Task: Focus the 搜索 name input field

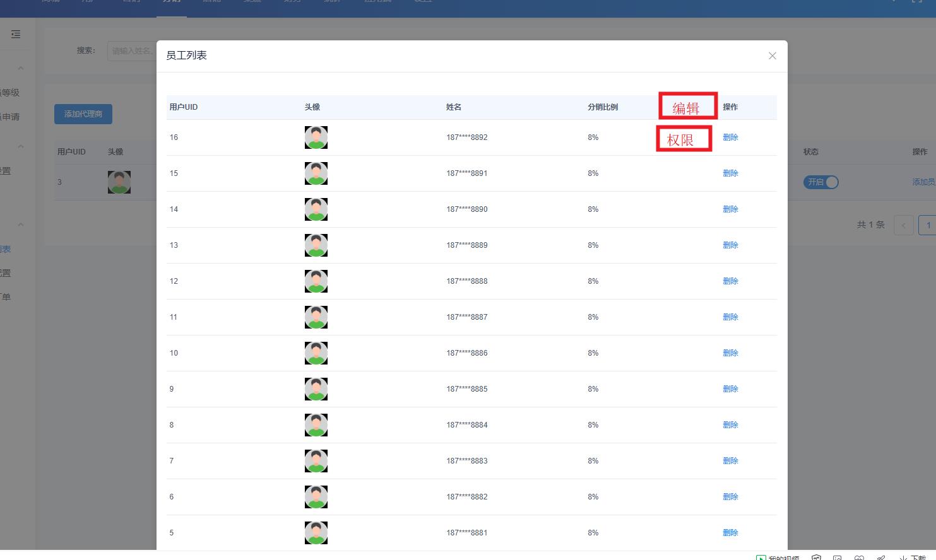Action: point(132,50)
